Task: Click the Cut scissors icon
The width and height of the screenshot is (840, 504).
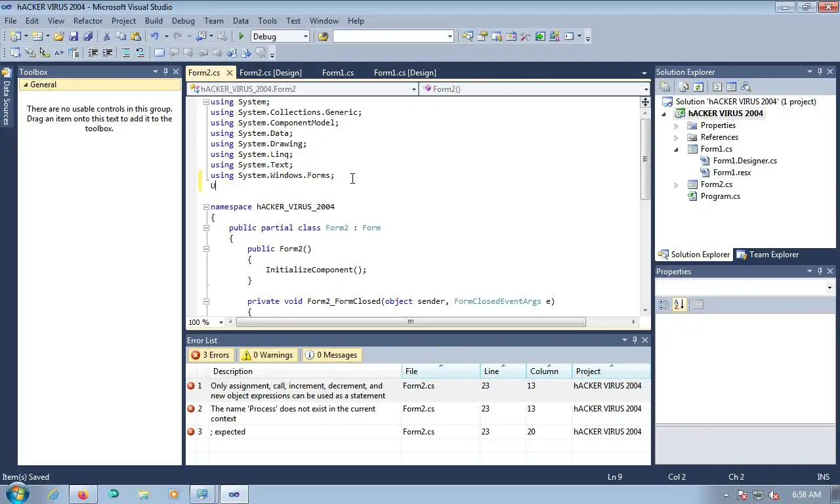Action: 106,37
